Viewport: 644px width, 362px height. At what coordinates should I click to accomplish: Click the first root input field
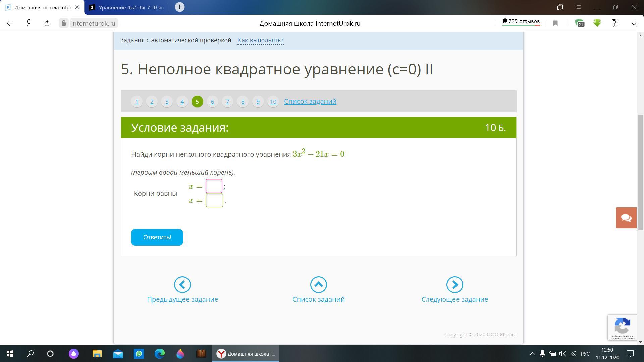pos(214,186)
